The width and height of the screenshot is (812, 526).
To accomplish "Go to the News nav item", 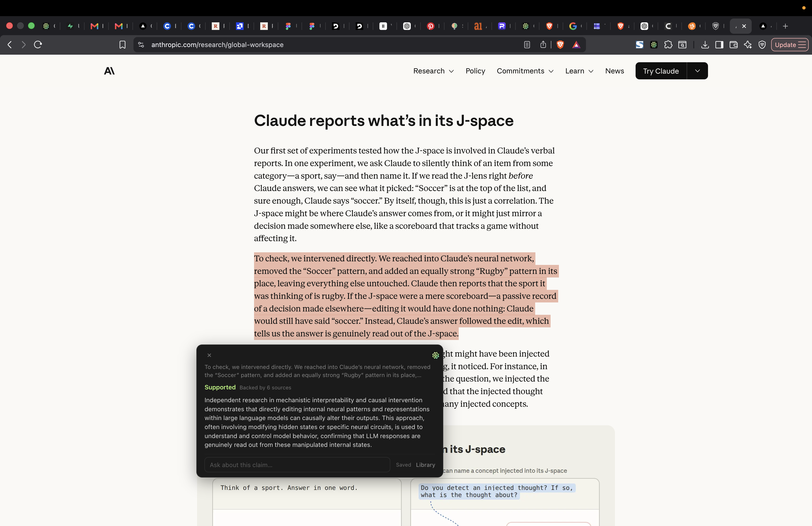I will (614, 71).
